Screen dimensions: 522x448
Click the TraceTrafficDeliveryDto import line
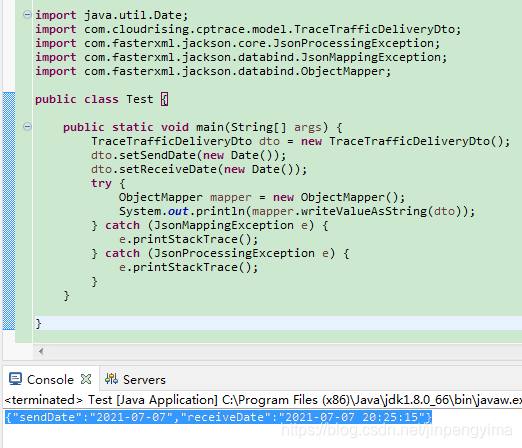248,29
